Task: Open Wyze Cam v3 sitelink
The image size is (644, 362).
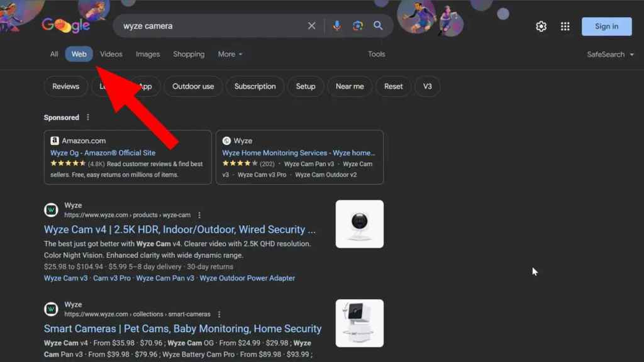Action: (65, 278)
